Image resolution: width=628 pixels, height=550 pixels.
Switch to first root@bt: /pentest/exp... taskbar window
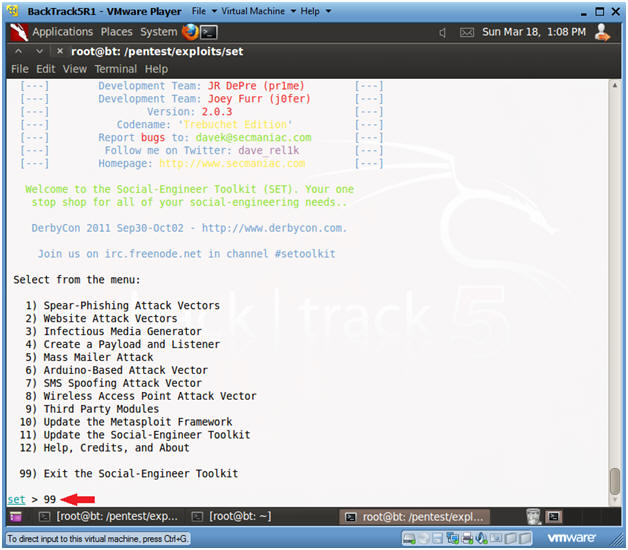108,517
